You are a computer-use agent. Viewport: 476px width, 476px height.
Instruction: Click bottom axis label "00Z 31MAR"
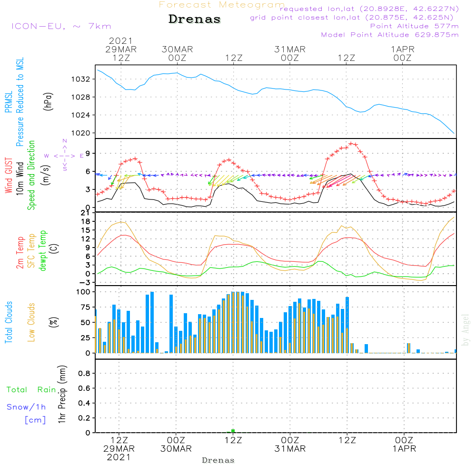[290, 445]
